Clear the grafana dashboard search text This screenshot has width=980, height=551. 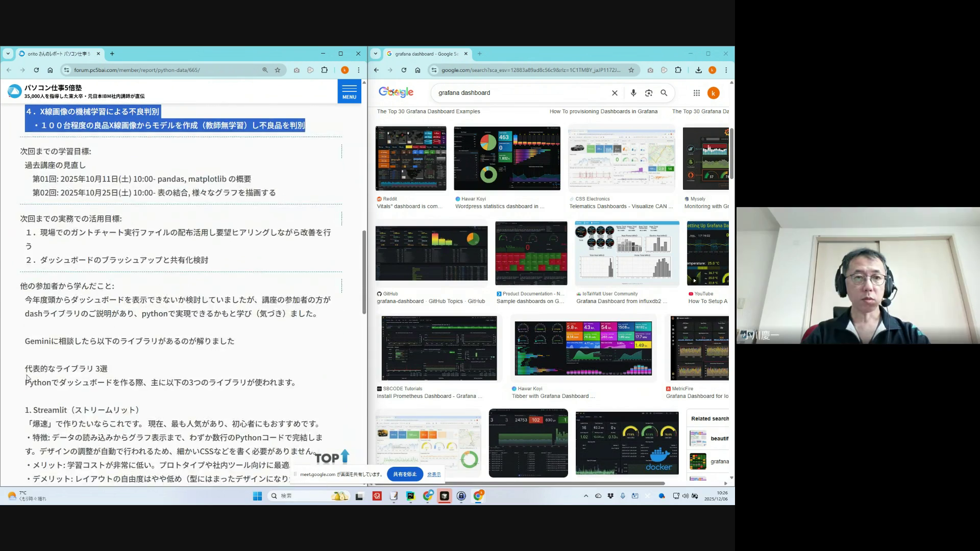(x=615, y=93)
